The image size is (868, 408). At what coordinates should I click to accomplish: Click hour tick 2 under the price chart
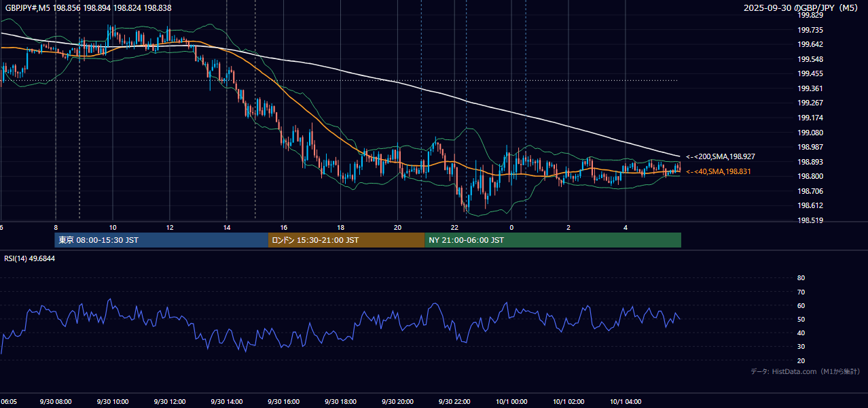[568, 228]
